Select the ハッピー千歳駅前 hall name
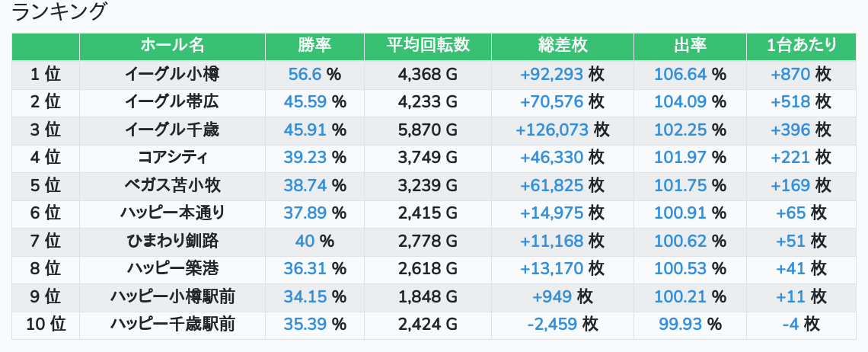Viewport: 868px width, 352px height. (x=172, y=325)
